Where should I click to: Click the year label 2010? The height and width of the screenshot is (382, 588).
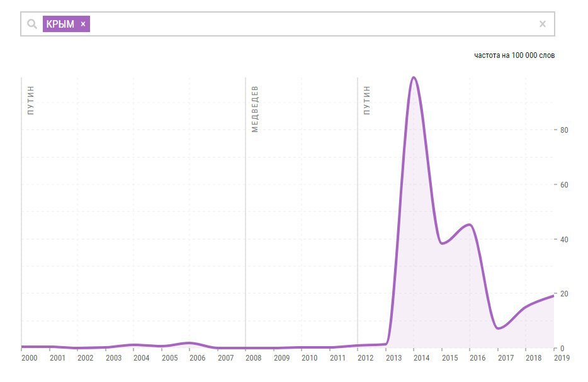point(310,358)
